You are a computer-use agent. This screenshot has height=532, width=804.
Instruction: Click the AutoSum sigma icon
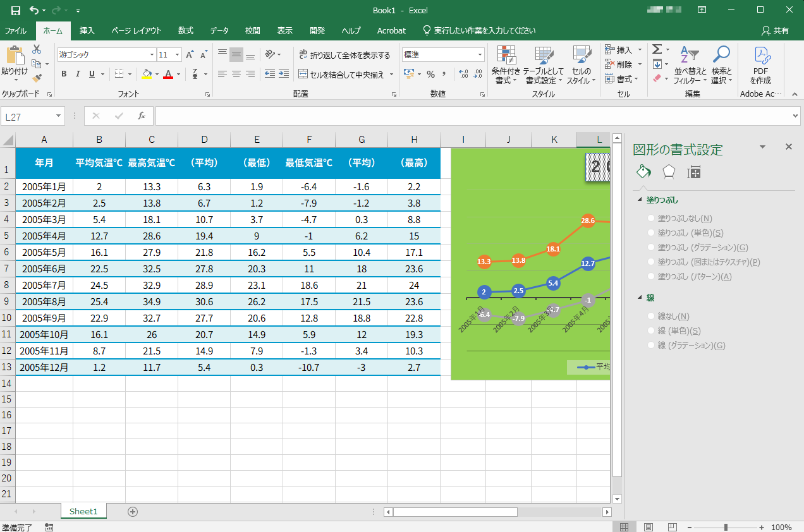pyautogui.click(x=657, y=49)
